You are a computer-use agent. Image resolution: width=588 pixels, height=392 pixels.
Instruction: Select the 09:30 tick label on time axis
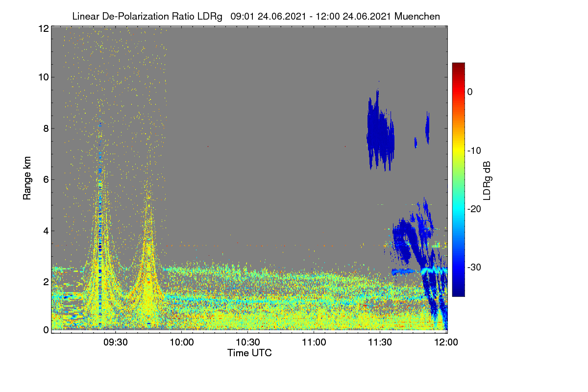click(116, 342)
